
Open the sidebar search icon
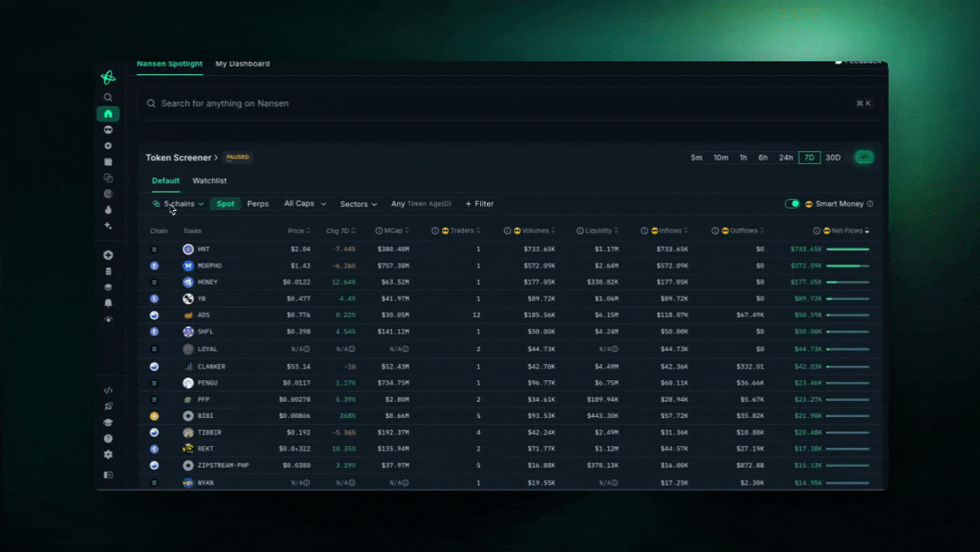pyautogui.click(x=108, y=97)
